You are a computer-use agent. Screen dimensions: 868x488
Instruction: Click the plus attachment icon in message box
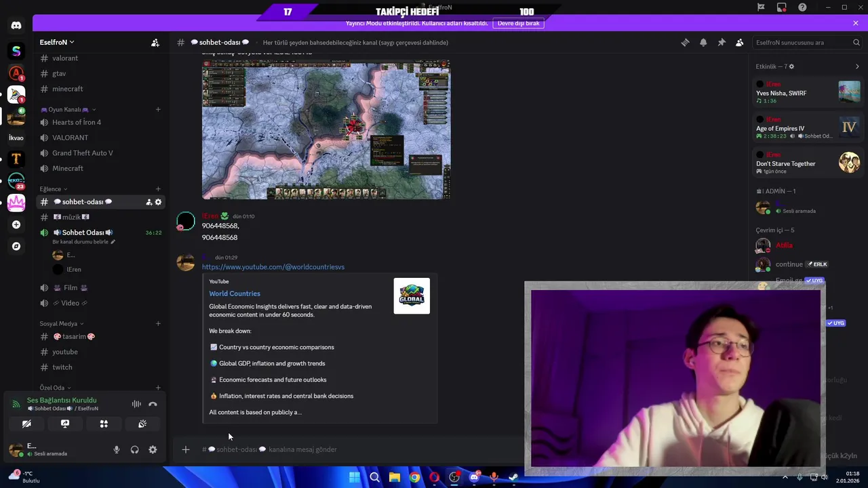(185, 449)
